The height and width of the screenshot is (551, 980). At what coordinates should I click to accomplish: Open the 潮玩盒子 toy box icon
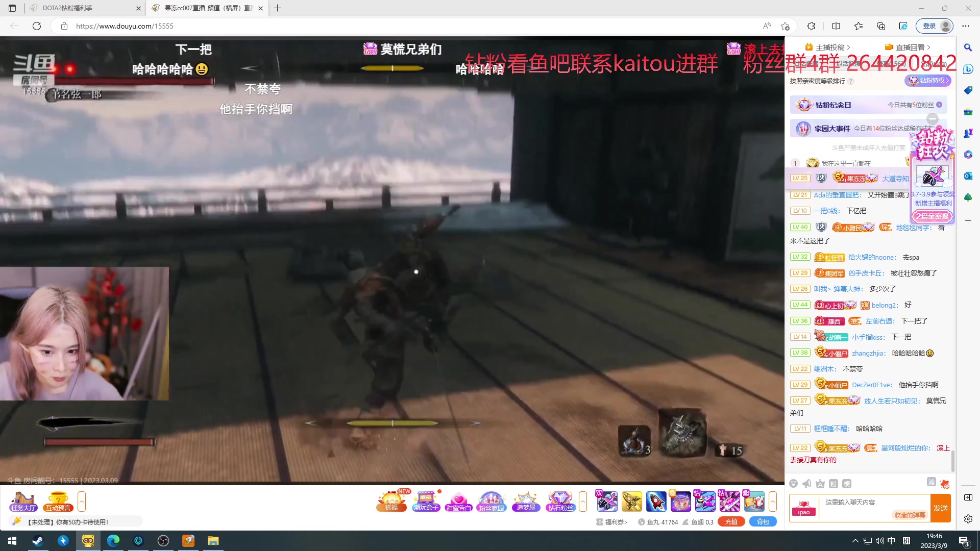tap(426, 501)
